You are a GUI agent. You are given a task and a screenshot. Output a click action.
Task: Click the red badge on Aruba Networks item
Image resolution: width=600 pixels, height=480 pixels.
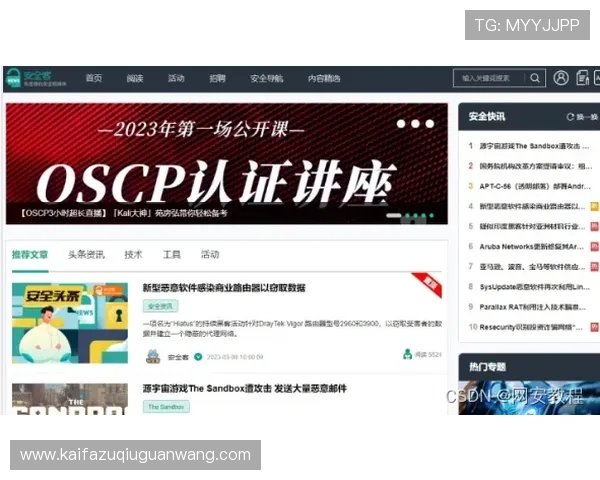(x=594, y=247)
